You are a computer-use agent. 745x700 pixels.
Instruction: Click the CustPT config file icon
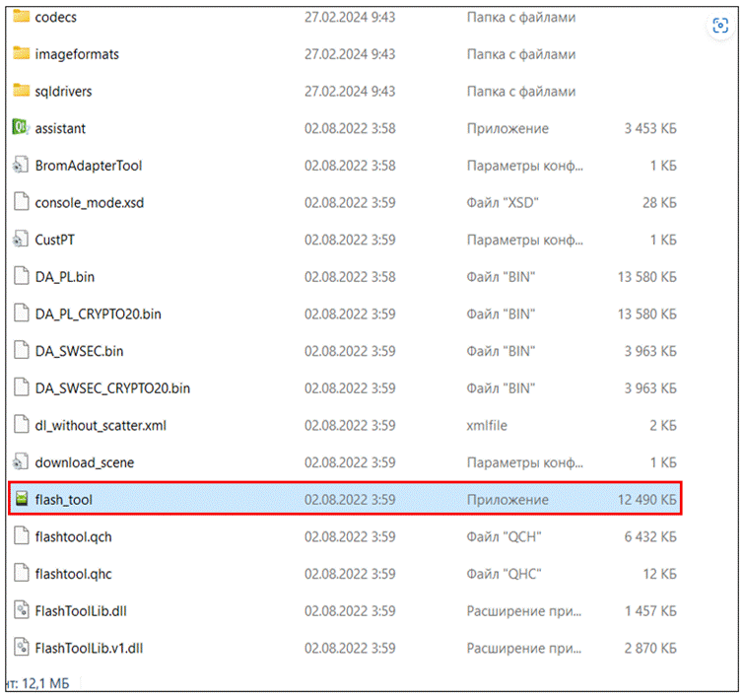click(21, 239)
